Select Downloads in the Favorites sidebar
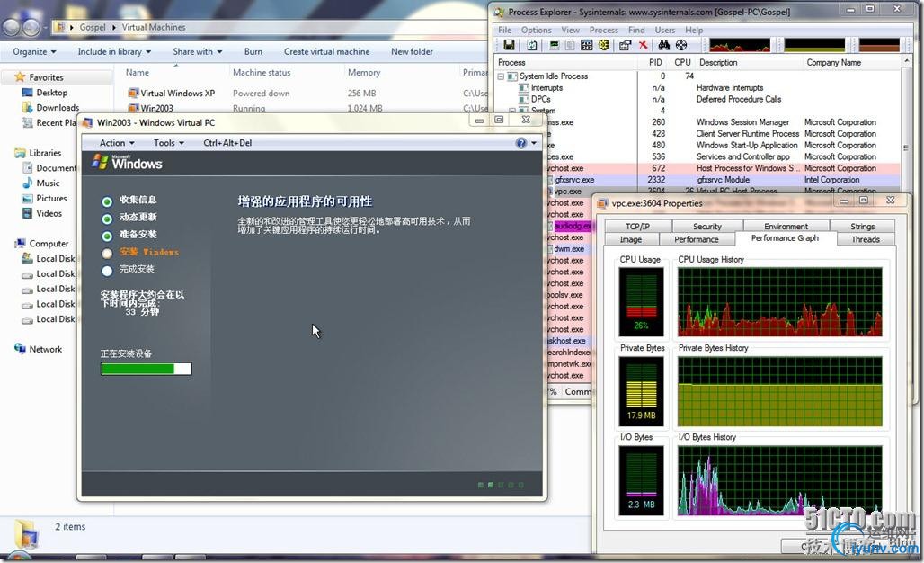This screenshot has height=563, width=924. pyautogui.click(x=58, y=108)
